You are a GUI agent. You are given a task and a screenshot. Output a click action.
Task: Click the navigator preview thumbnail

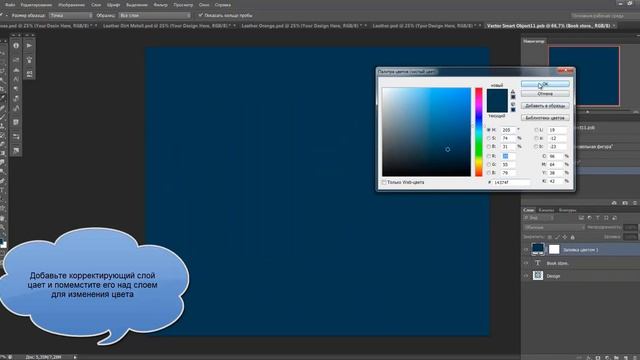coord(584,76)
